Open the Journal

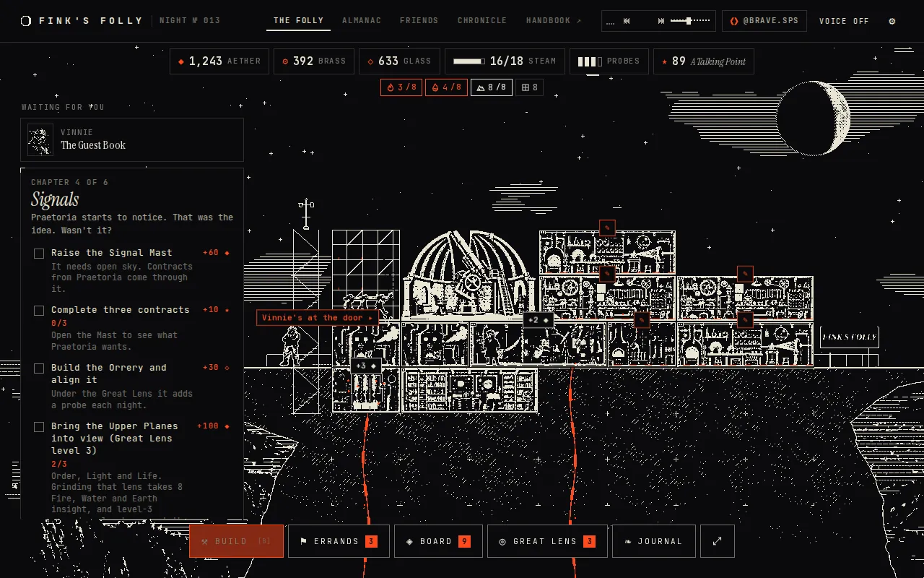654,541
